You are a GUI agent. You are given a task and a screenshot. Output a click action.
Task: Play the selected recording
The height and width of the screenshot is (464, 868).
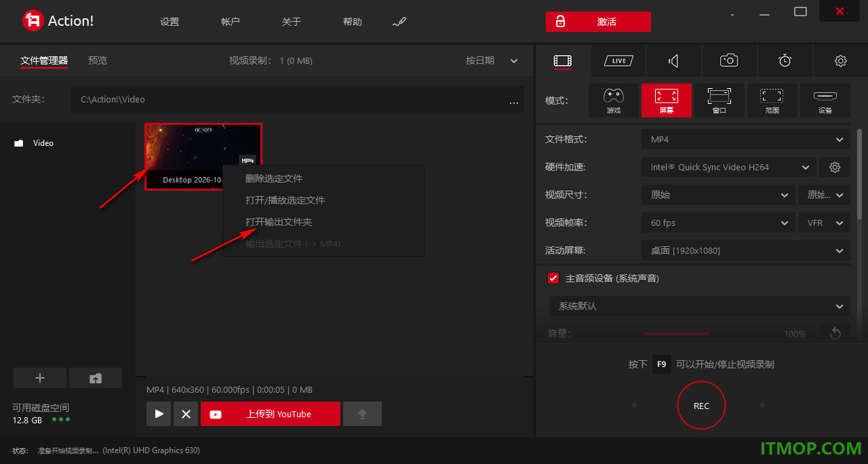(159, 414)
